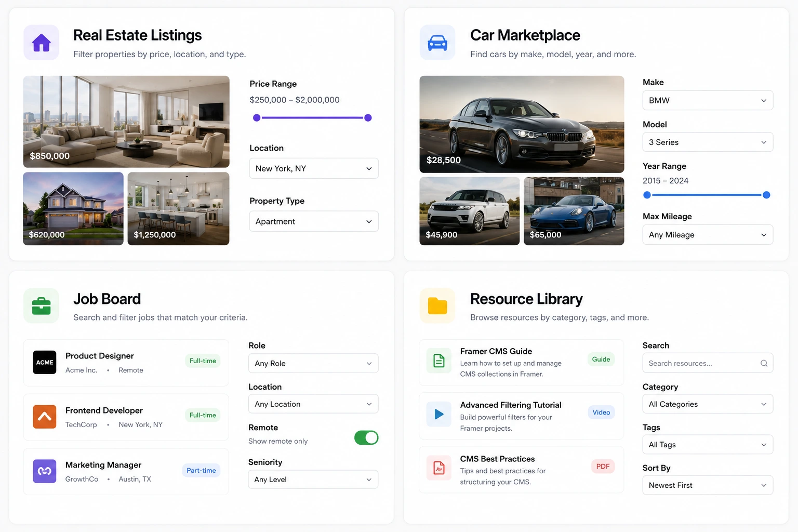Click the blue play icon for Advanced Filtering Tutorial

click(x=439, y=414)
